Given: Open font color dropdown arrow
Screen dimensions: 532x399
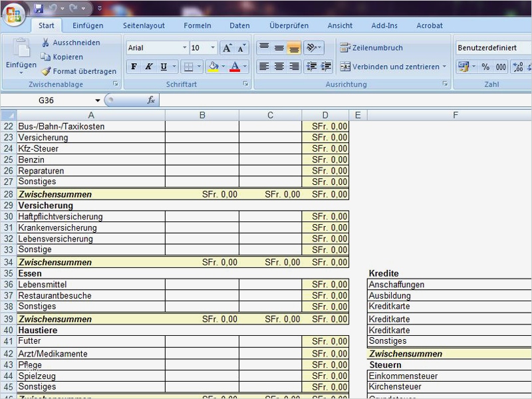Looking at the screenshot, I should point(245,66).
